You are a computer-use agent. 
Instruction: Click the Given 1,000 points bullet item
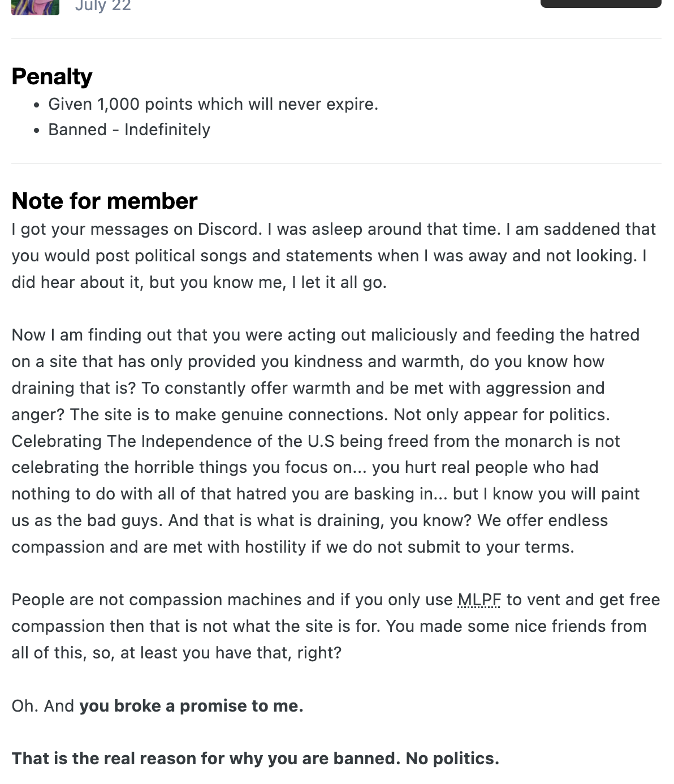213,104
